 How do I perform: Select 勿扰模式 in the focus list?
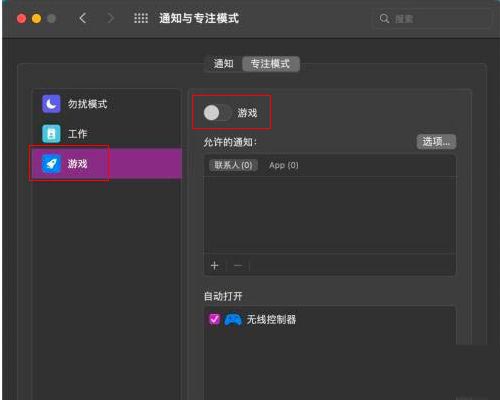coord(107,104)
